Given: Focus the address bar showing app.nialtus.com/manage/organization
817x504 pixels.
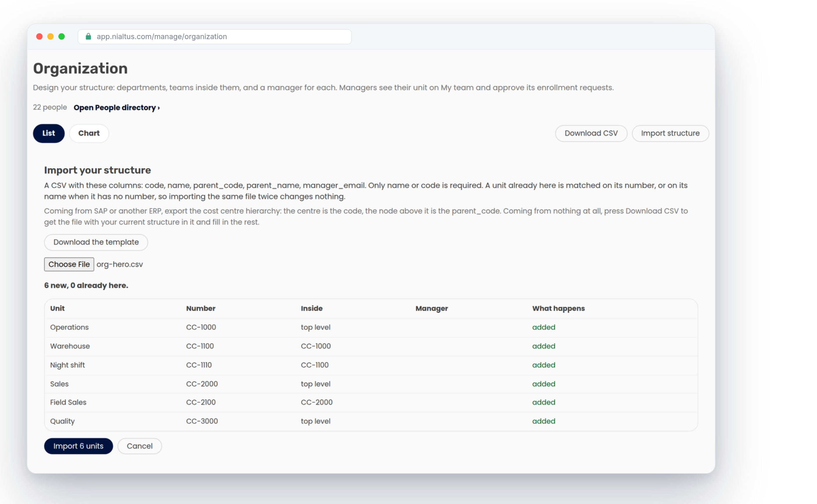Looking at the screenshot, I should [214, 37].
